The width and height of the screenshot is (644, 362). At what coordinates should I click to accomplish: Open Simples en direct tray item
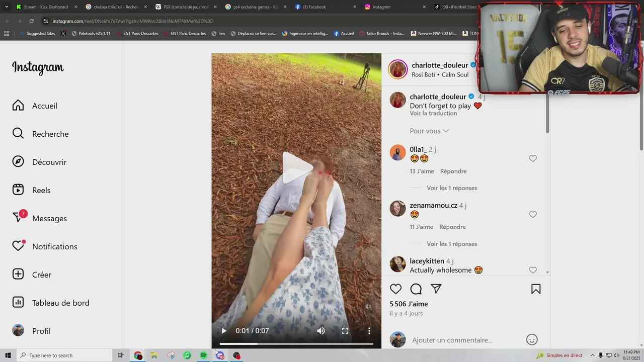559,355
